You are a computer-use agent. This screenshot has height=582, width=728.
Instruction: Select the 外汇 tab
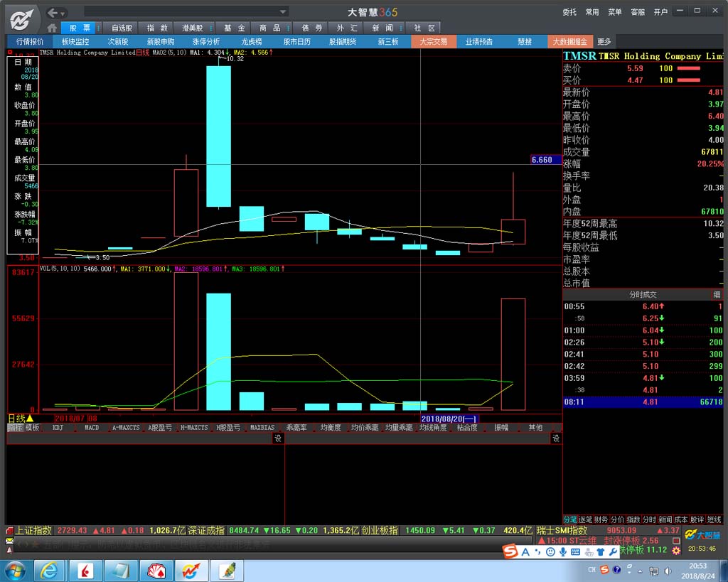coord(347,28)
